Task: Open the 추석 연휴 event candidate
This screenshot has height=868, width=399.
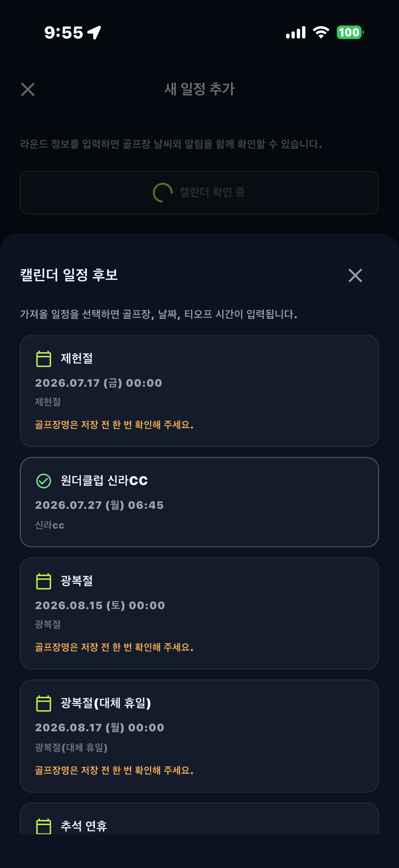Action: coord(199,818)
